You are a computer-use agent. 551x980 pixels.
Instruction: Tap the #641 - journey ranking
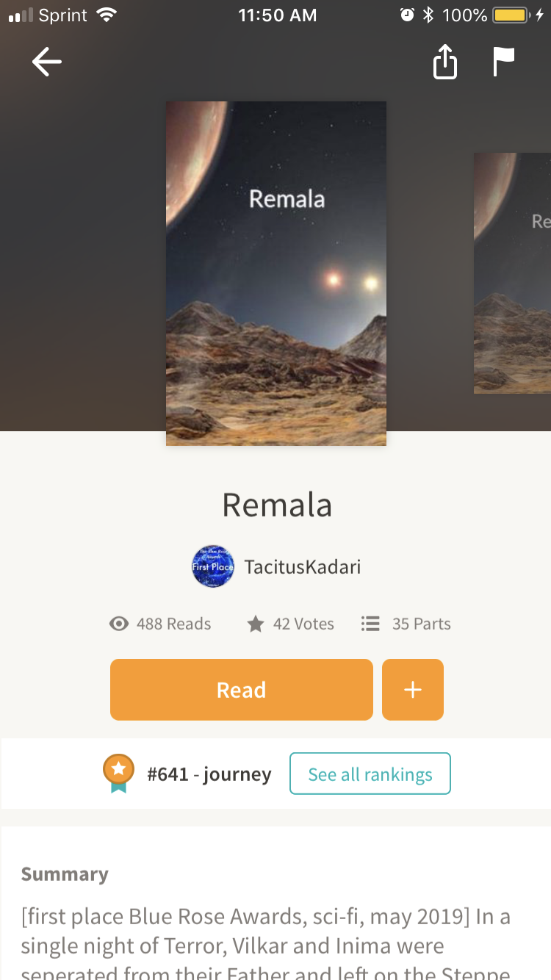[x=209, y=774]
